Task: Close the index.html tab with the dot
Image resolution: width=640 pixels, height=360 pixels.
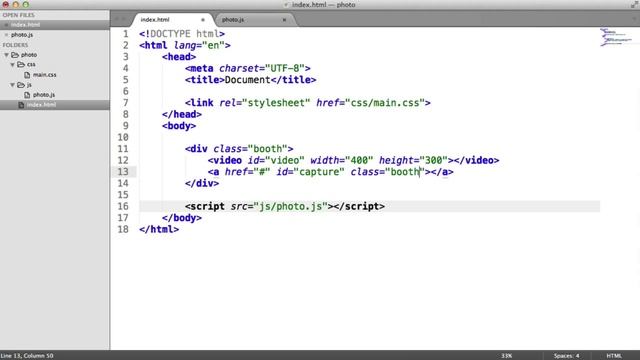Action: [x=203, y=20]
